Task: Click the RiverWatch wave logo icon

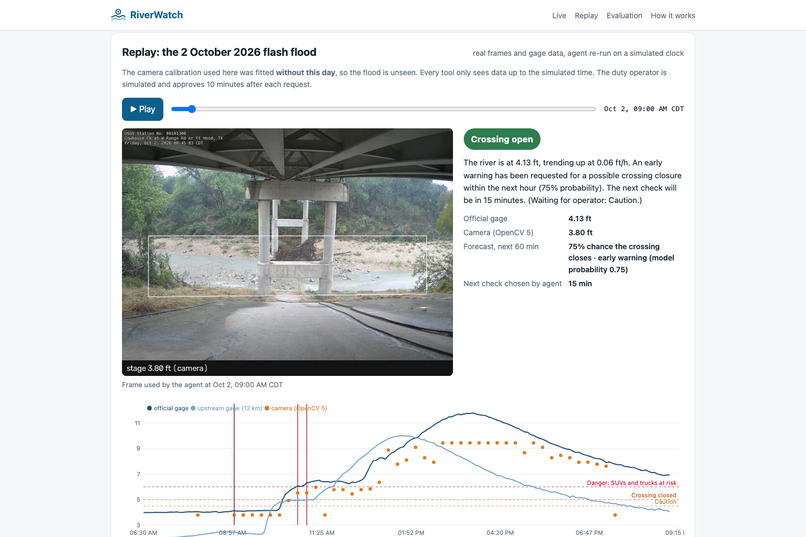Action: pos(118,14)
